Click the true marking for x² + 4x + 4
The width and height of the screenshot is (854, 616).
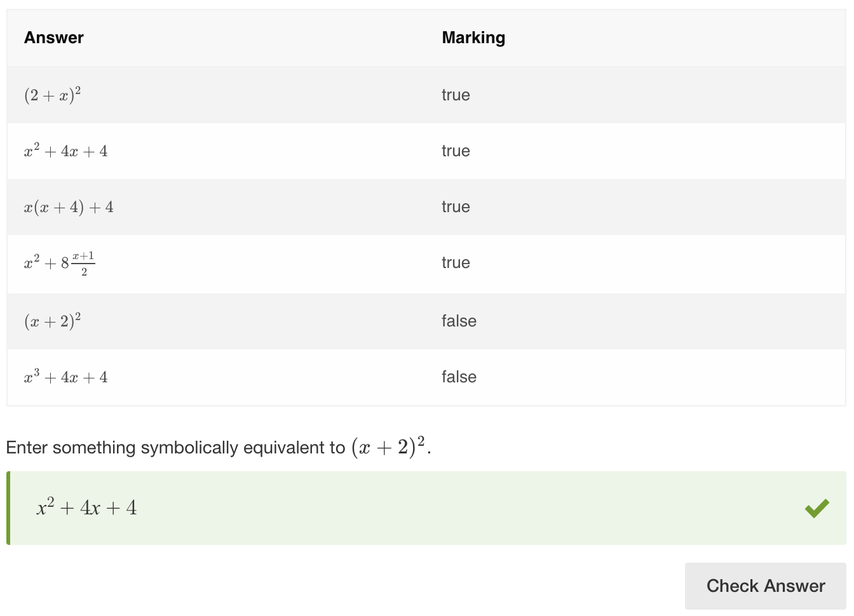tap(456, 151)
